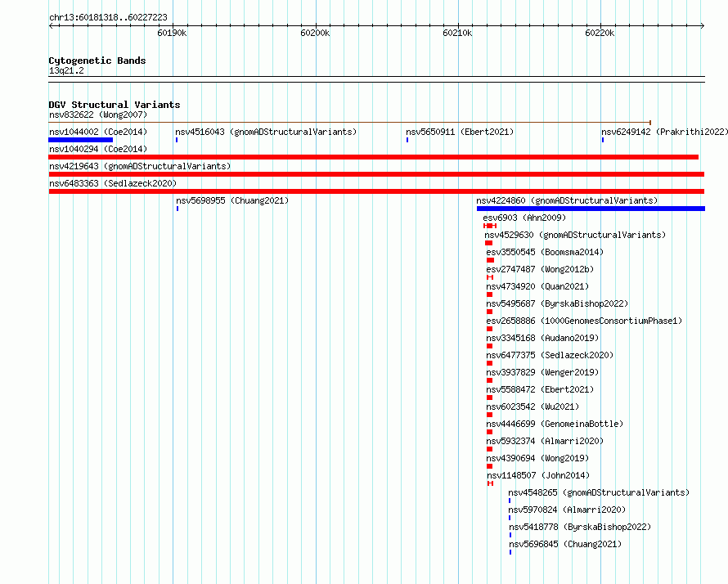This screenshot has width=728, height=584.
Task: Click the Cytogenetic Bands track title
Action: point(97,61)
